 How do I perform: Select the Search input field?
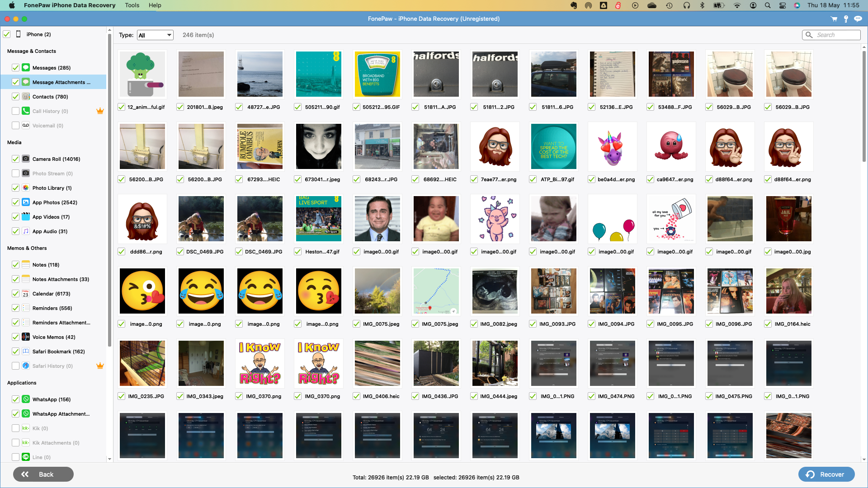pos(831,34)
